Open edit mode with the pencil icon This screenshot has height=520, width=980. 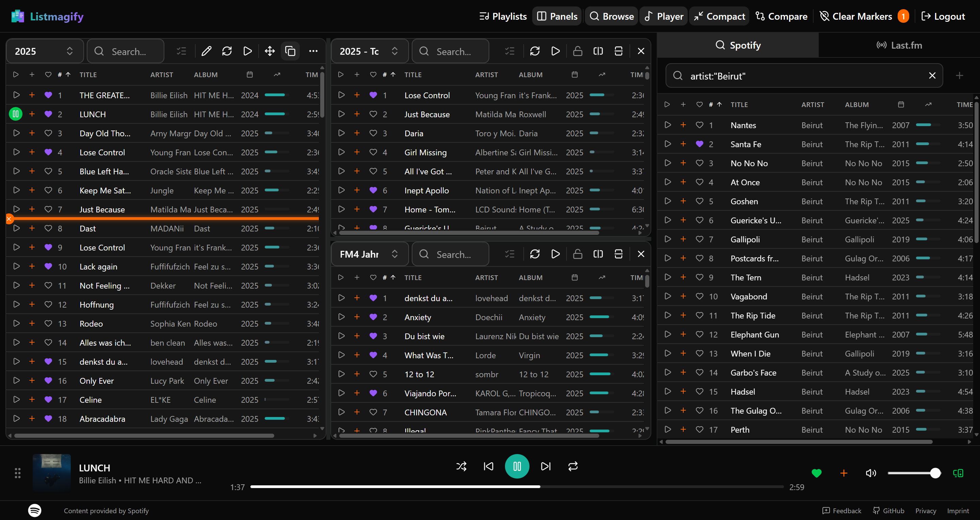pyautogui.click(x=206, y=51)
